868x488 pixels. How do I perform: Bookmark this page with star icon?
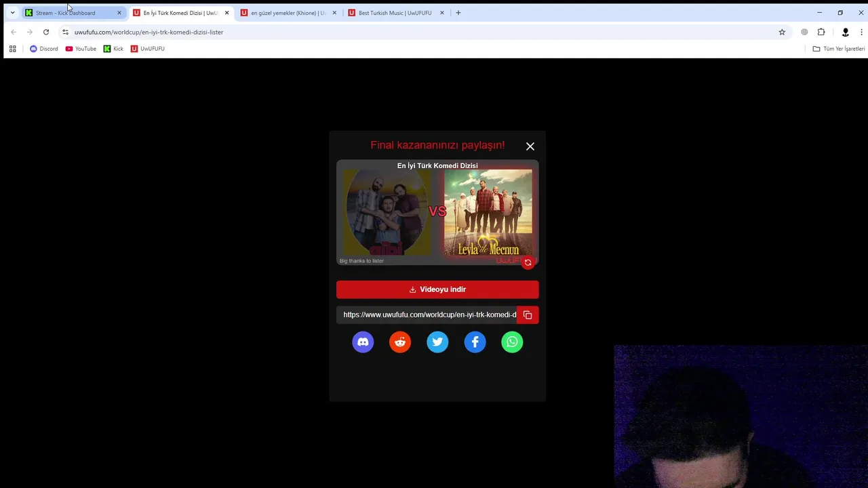click(782, 32)
